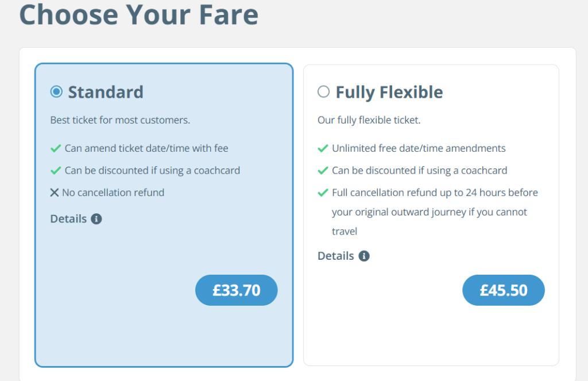The width and height of the screenshot is (588, 381).
Task: Click the Standard fare info icon
Action: 96,219
